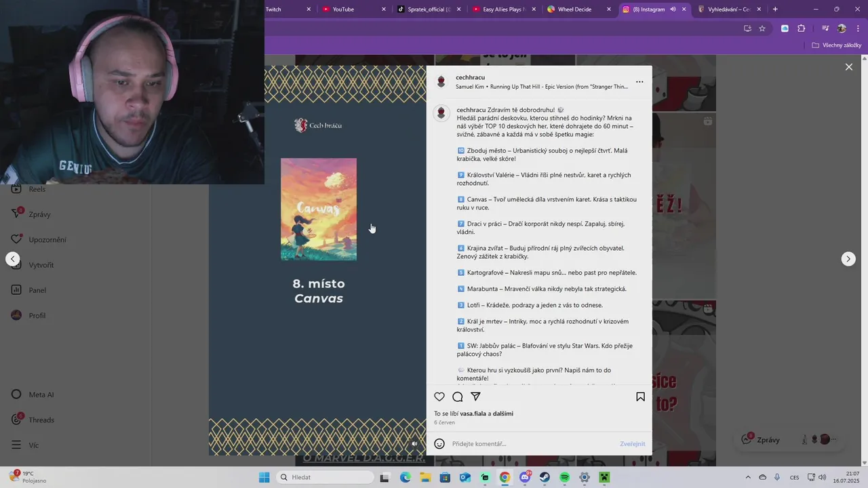The image size is (868, 488).
Task: Save the post with bookmark icon
Action: coord(640,396)
